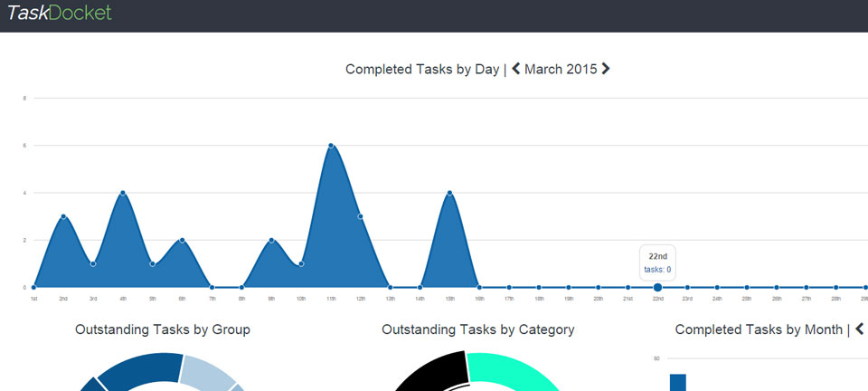Click the 'March 2015' month label
This screenshot has height=391, width=868.
[561, 69]
